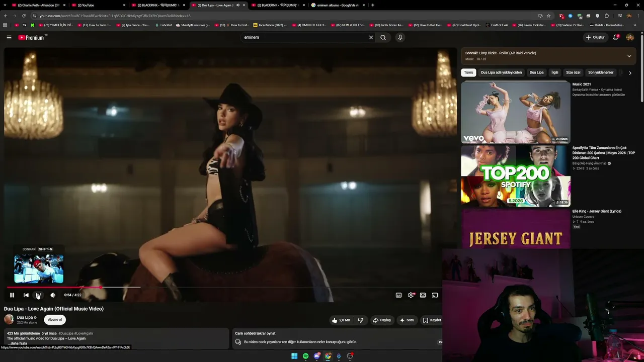The height and width of the screenshot is (362, 644).
Task: Open the Soru ask button
Action: tap(407, 320)
